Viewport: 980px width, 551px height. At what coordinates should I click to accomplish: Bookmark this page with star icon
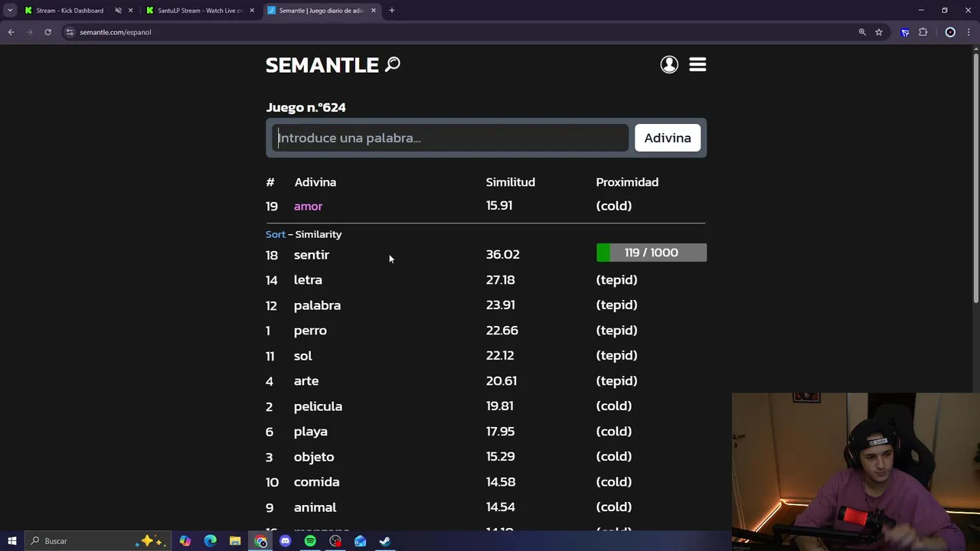pos(879,32)
